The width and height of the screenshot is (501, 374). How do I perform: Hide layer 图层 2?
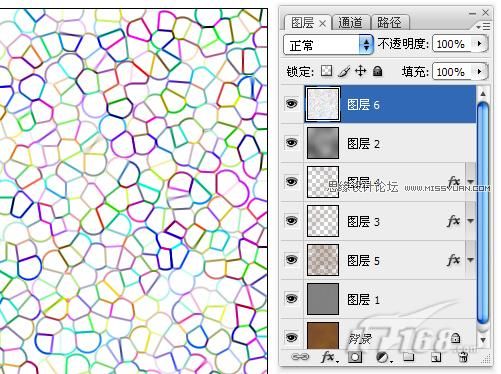(291, 143)
